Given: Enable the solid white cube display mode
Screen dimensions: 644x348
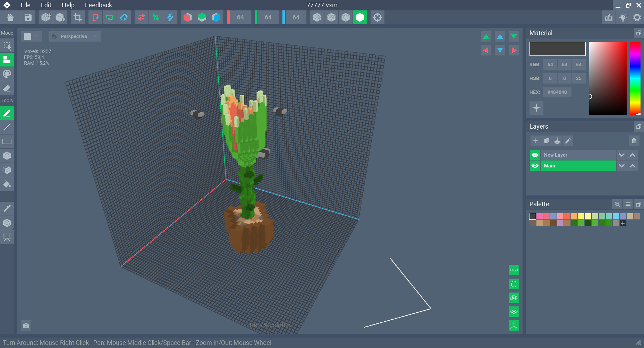Looking at the screenshot, I should pyautogui.click(x=360, y=17).
